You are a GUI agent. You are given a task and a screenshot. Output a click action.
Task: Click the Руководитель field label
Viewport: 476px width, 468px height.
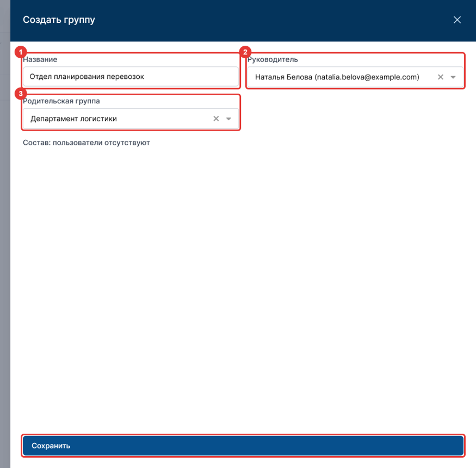click(273, 59)
